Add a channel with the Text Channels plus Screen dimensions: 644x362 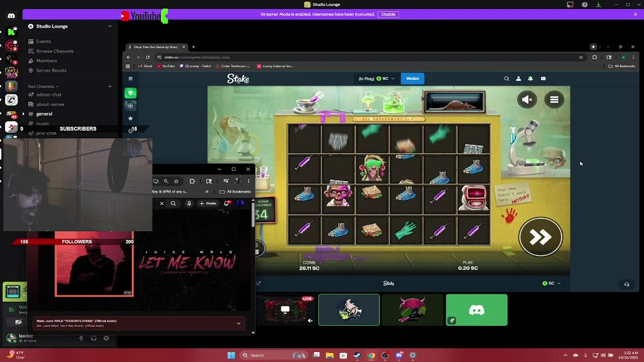[110, 86]
